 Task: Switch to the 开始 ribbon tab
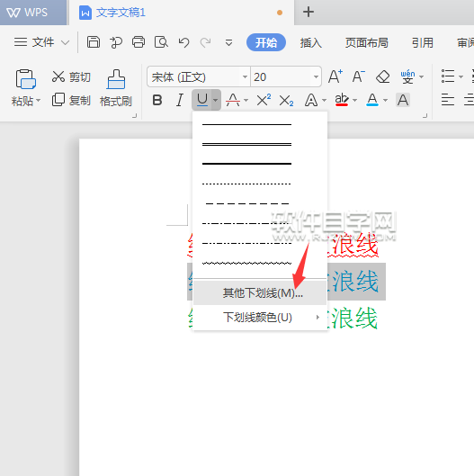pos(266,42)
